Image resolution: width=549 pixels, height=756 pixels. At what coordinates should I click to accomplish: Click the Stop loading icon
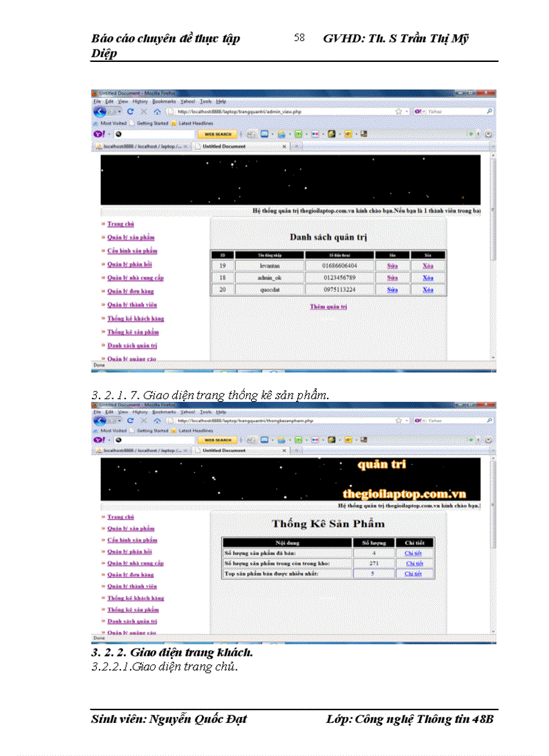(x=143, y=111)
